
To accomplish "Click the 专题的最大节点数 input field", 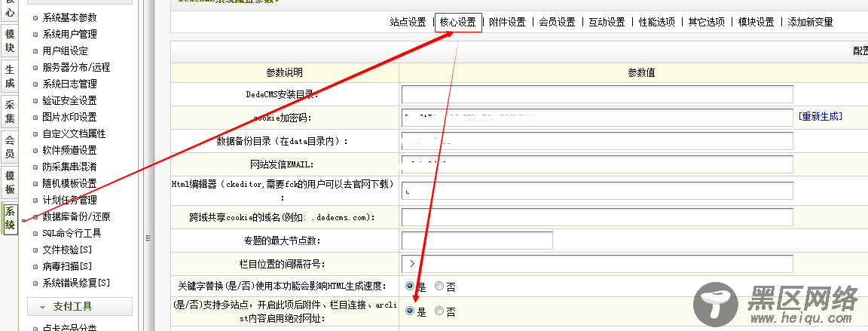I will (477, 241).
